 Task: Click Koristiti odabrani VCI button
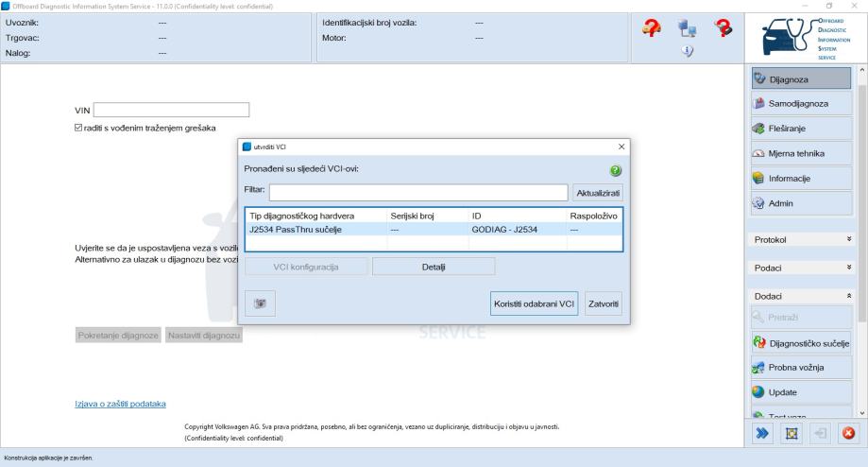click(535, 303)
